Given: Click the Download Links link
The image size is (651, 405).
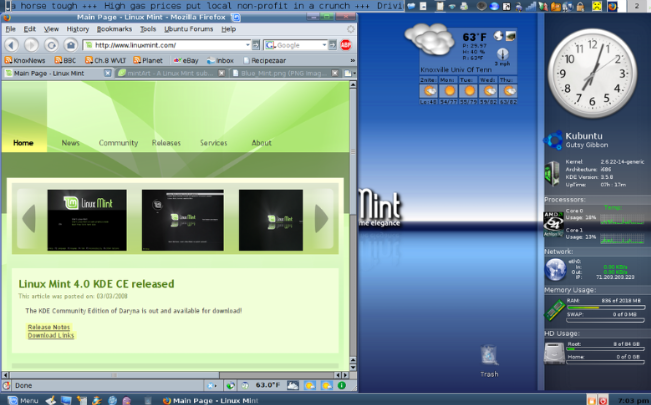Looking at the screenshot, I should [51, 335].
